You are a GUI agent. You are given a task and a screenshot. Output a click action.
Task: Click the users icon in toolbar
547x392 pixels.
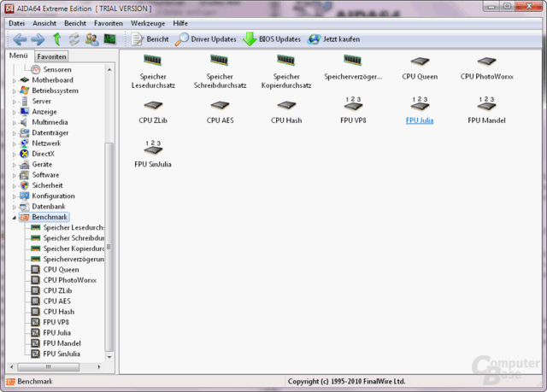[x=92, y=39]
